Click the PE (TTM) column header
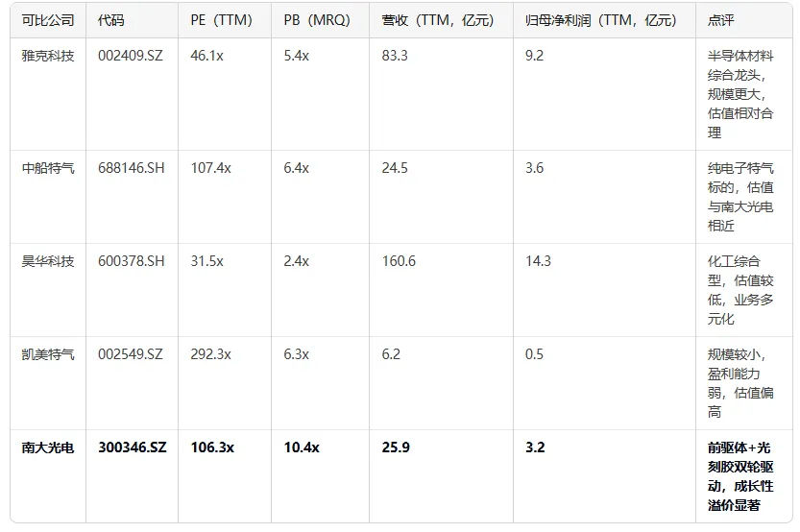 (x=221, y=20)
